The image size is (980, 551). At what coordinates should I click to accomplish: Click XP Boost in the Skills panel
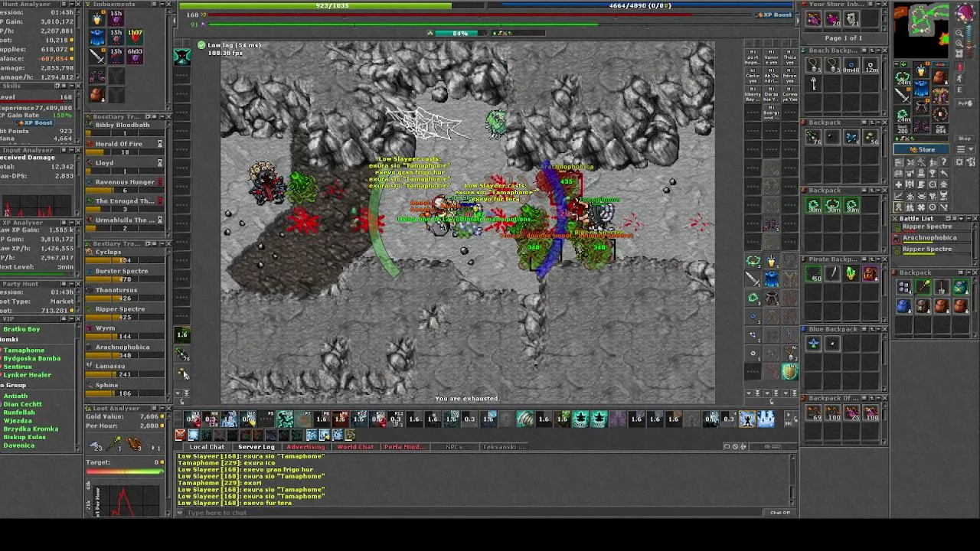pyautogui.click(x=35, y=123)
